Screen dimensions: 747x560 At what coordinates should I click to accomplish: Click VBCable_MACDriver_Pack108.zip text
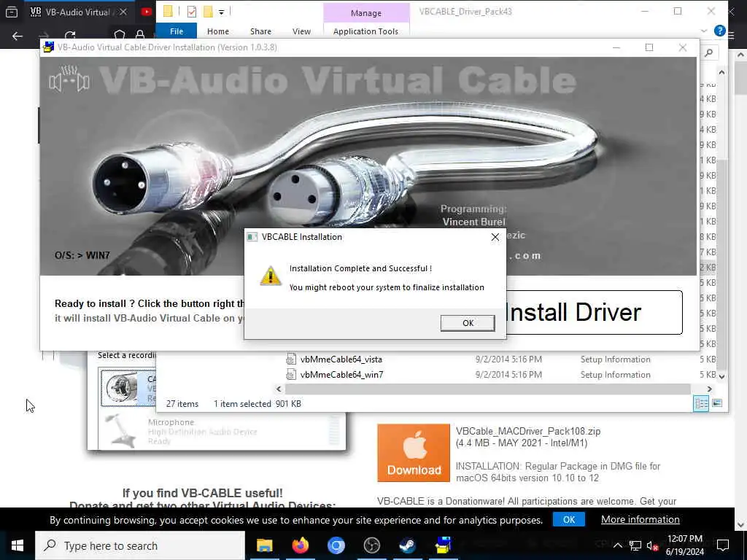point(528,432)
